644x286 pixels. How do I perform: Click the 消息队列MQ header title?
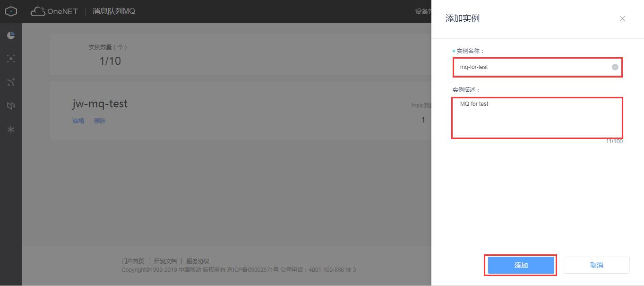113,11
